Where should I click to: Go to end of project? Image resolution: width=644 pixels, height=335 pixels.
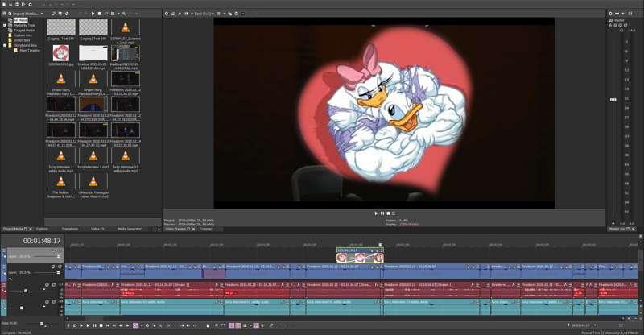(x=114, y=325)
